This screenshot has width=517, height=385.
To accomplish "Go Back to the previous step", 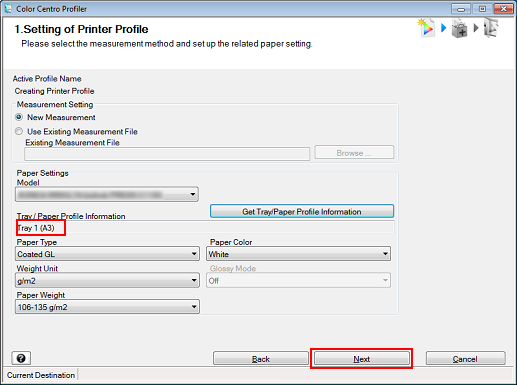I will point(261,359).
